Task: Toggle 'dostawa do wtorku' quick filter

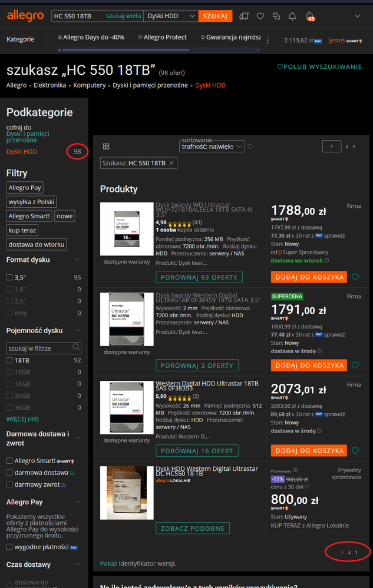Action: pyautogui.click(x=37, y=244)
